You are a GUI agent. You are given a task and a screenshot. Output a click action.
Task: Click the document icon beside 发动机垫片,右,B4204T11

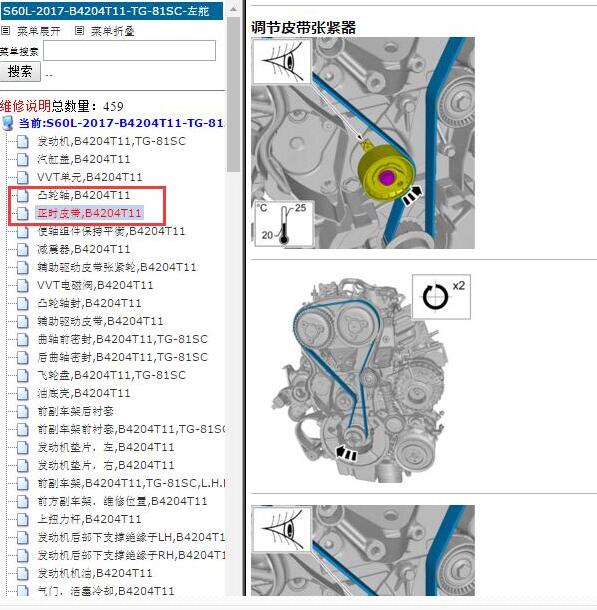tap(23, 465)
